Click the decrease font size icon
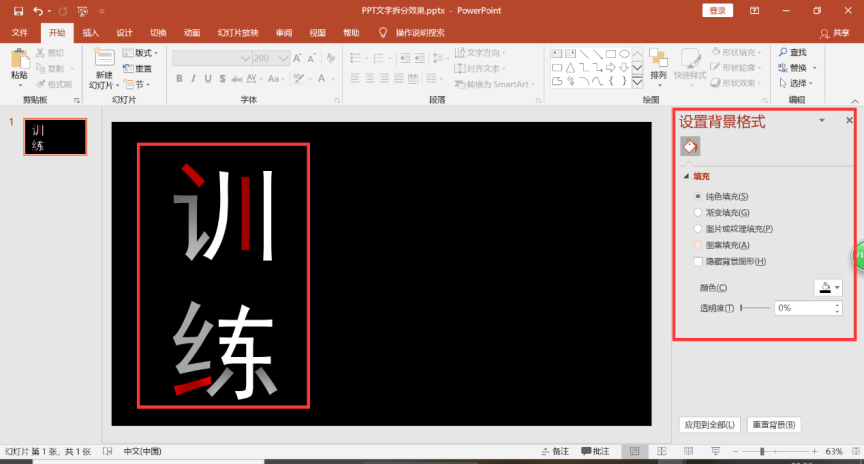Screen dimensions: 864x464 tap(311, 58)
